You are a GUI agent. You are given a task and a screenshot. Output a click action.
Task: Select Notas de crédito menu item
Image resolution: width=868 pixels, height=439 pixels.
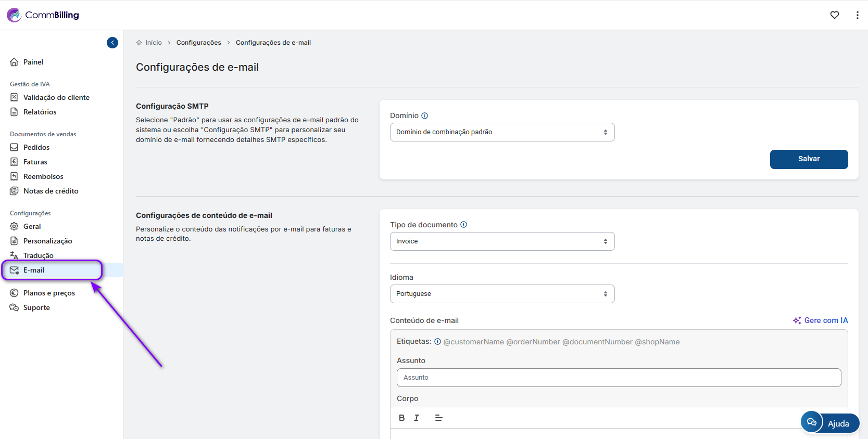point(51,191)
